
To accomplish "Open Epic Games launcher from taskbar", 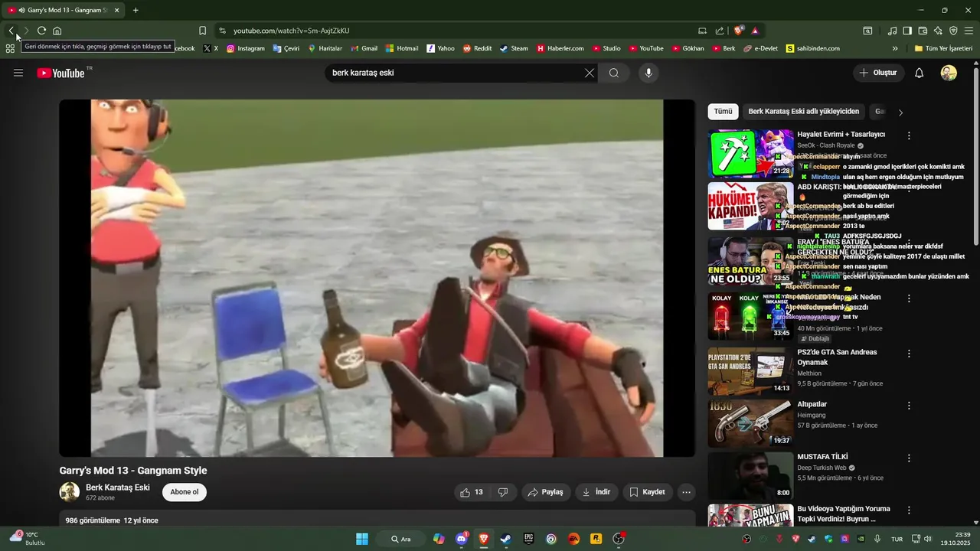I will point(528,539).
